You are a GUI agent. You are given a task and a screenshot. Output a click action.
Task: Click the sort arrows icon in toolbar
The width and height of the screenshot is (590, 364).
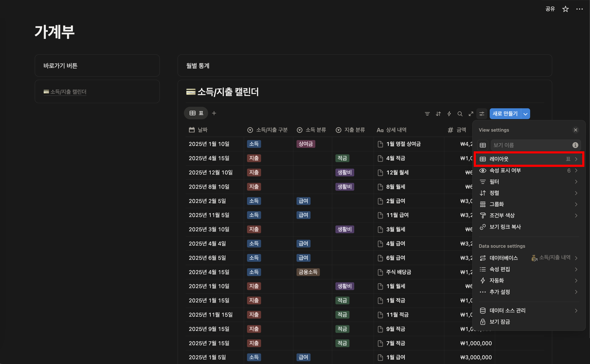[x=438, y=114]
